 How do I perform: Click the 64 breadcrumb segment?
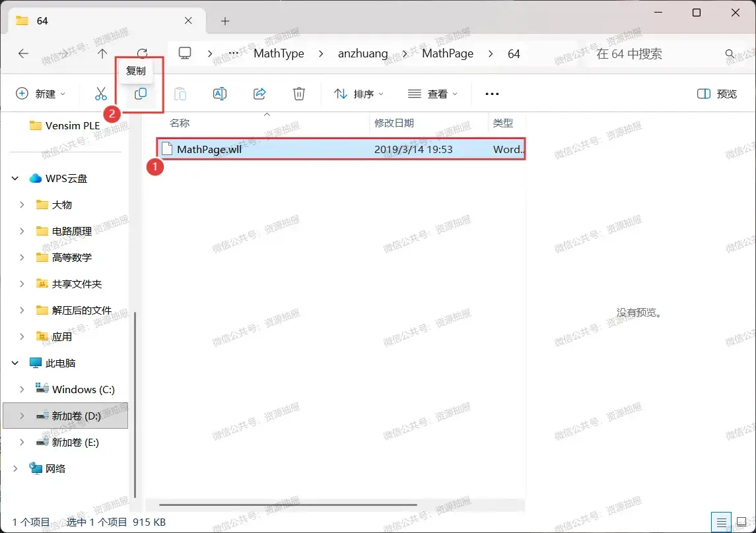514,53
